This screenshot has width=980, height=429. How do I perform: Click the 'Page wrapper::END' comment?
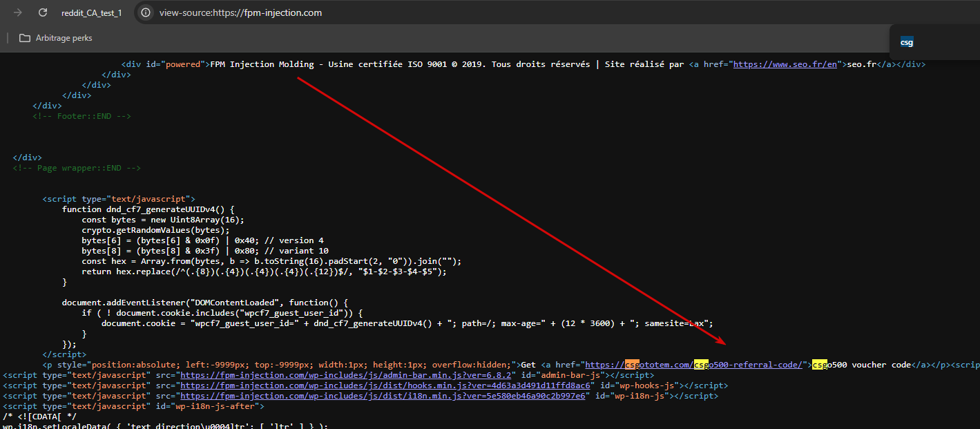pyautogui.click(x=77, y=168)
